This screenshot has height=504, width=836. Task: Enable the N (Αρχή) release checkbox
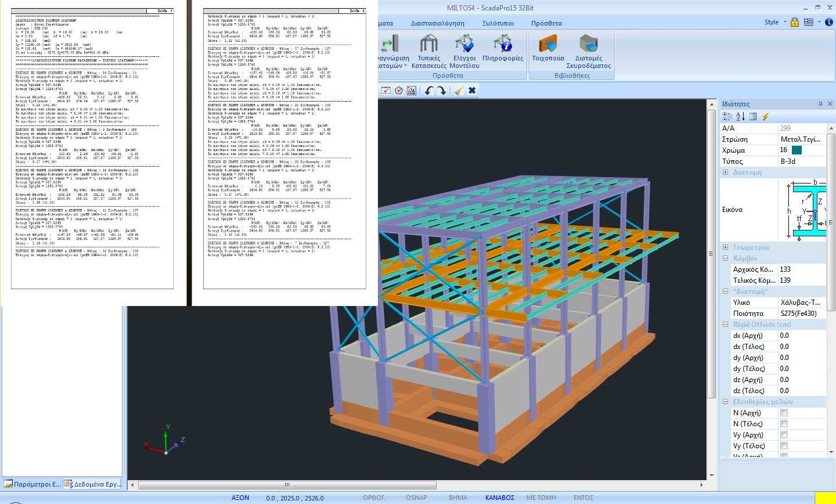point(784,413)
